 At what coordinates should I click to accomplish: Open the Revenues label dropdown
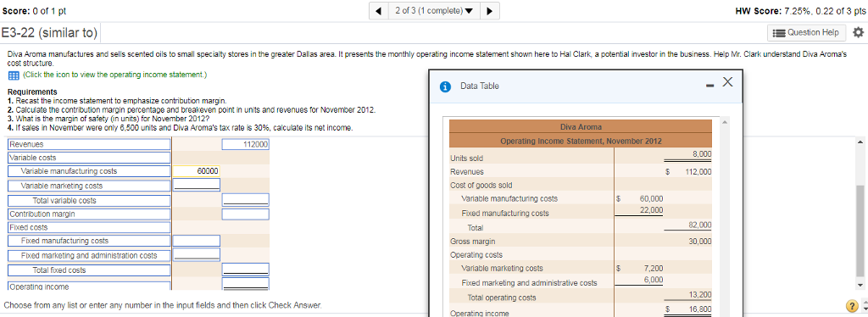pyautogui.click(x=88, y=144)
